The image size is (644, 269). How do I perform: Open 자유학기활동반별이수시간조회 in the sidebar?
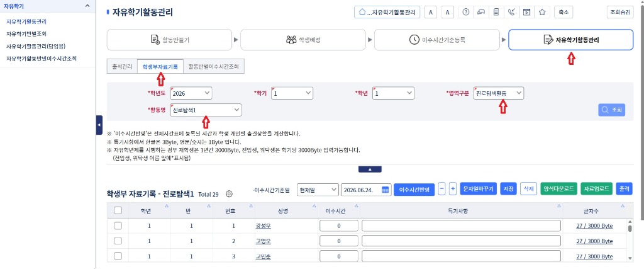(x=42, y=58)
